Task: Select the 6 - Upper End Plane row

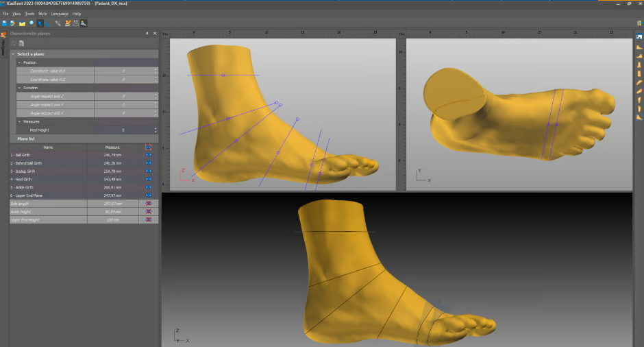Action: point(84,195)
